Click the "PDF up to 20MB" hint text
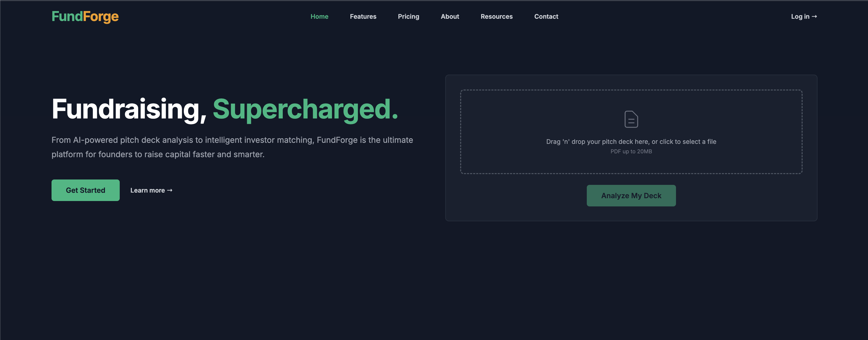868x340 pixels. pos(631,152)
